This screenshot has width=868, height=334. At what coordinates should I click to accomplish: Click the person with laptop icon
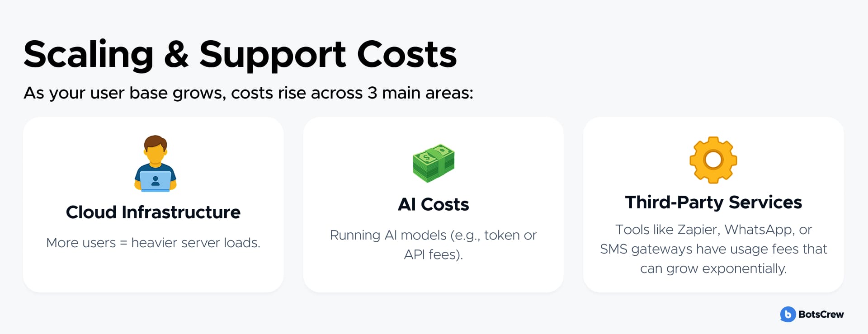coord(155,163)
